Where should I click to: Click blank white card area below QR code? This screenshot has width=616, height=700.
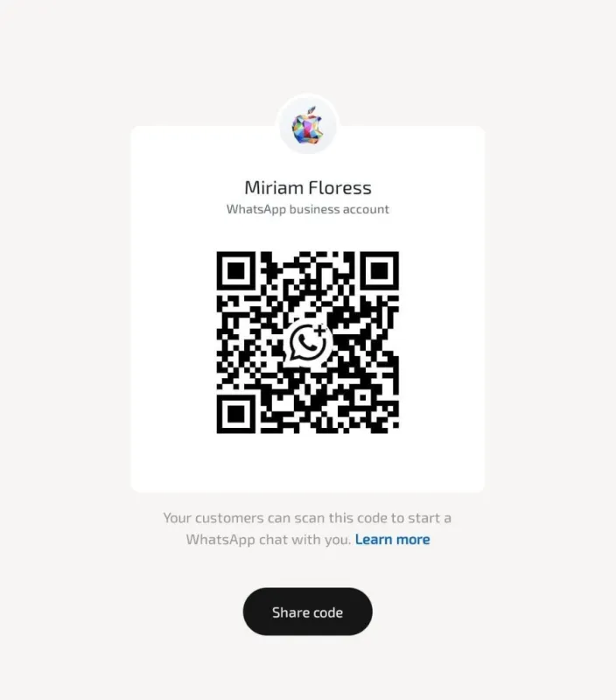(307, 464)
